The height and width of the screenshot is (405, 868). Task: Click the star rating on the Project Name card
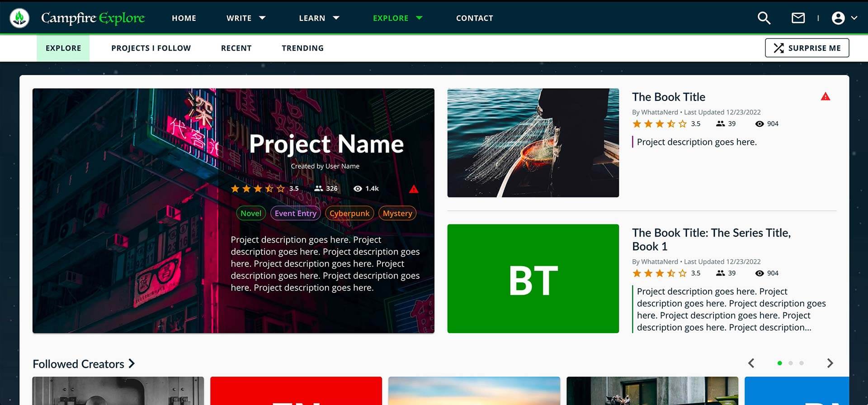[x=258, y=189]
